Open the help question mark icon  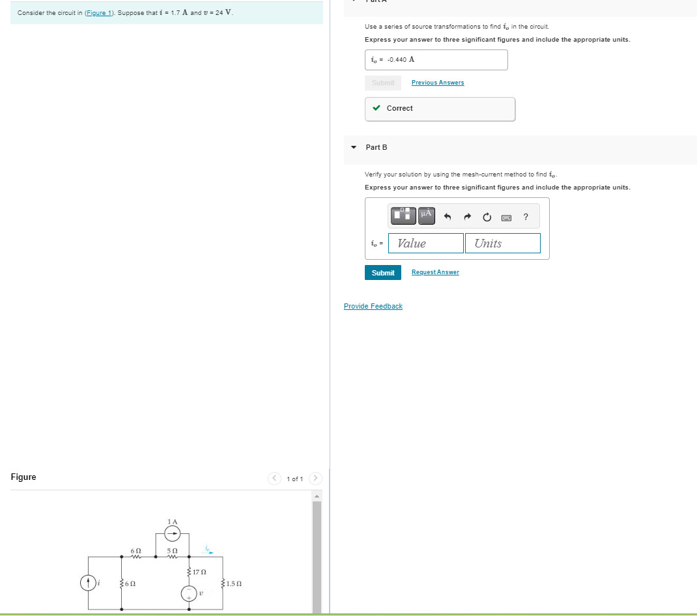(x=525, y=216)
